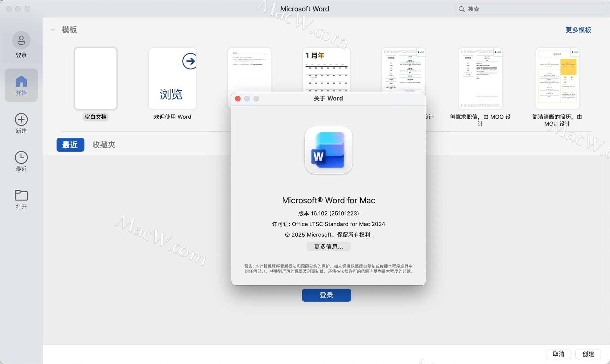This screenshot has height=364, width=610.
Task: Switch to the 最近 tab
Action: click(70, 145)
